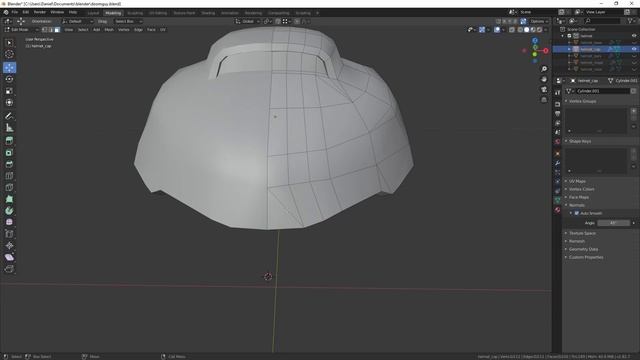The width and height of the screenshot is (640, 360).
Task: Toggle Auto Smooth checkbox
Action: click(577, 213)
